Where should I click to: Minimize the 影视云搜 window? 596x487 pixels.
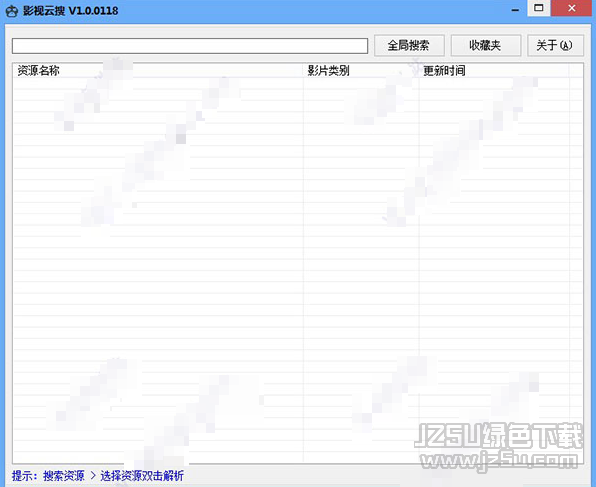[x=515, y=10]
